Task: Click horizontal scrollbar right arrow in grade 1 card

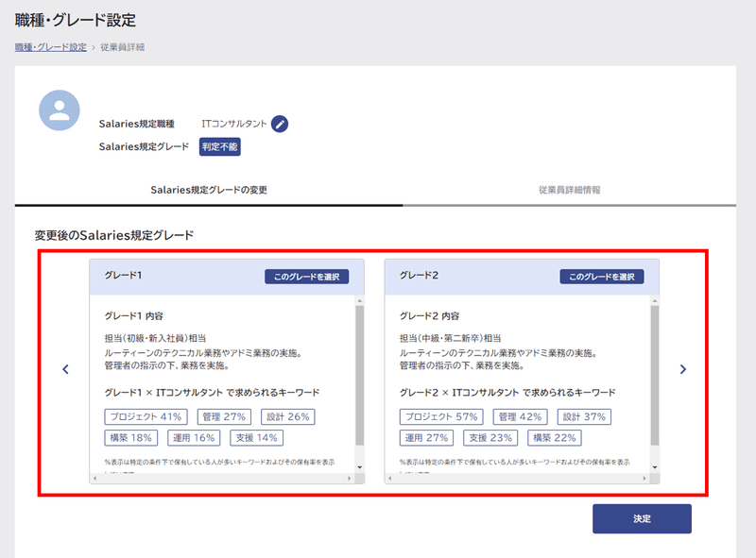Action: click(x=350, y=479)
